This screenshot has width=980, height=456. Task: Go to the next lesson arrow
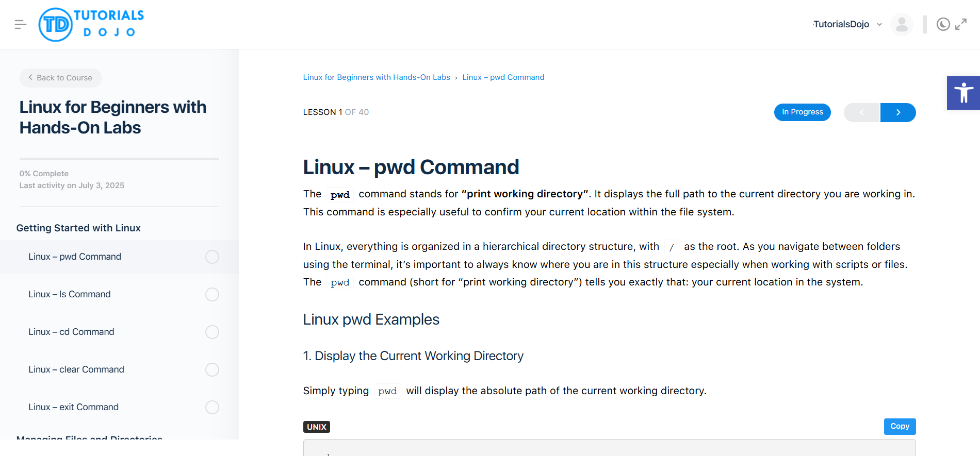(898, 112)
